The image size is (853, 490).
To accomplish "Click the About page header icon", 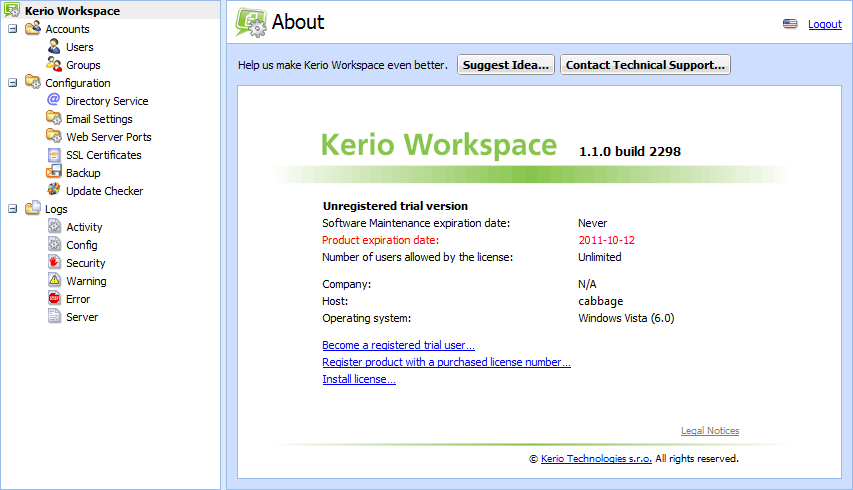I will click(251, 23).
